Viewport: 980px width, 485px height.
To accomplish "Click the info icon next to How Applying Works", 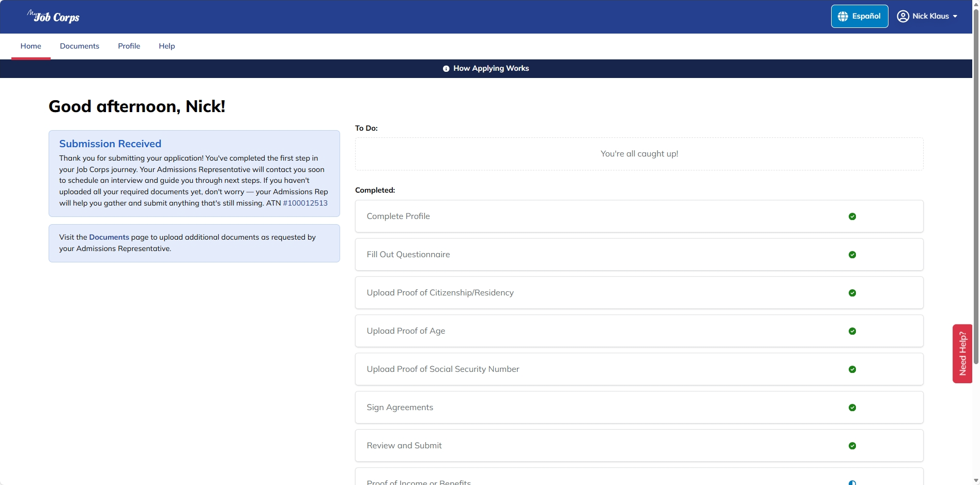I will 446,69.
